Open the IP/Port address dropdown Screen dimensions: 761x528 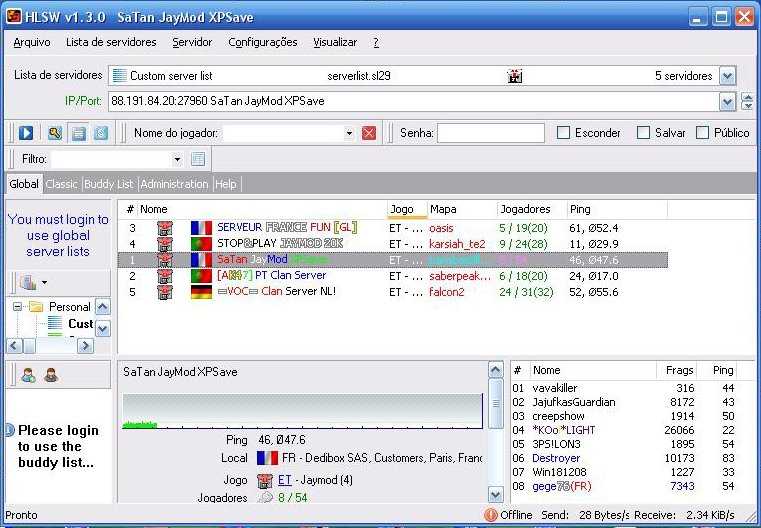click(727, 102)
